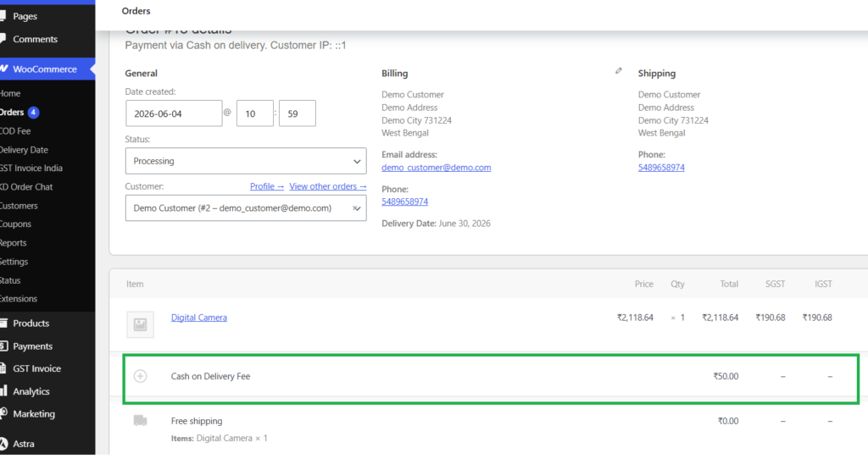
Task: Edit billing address with pencil icon
Action: tap(618, 71)
